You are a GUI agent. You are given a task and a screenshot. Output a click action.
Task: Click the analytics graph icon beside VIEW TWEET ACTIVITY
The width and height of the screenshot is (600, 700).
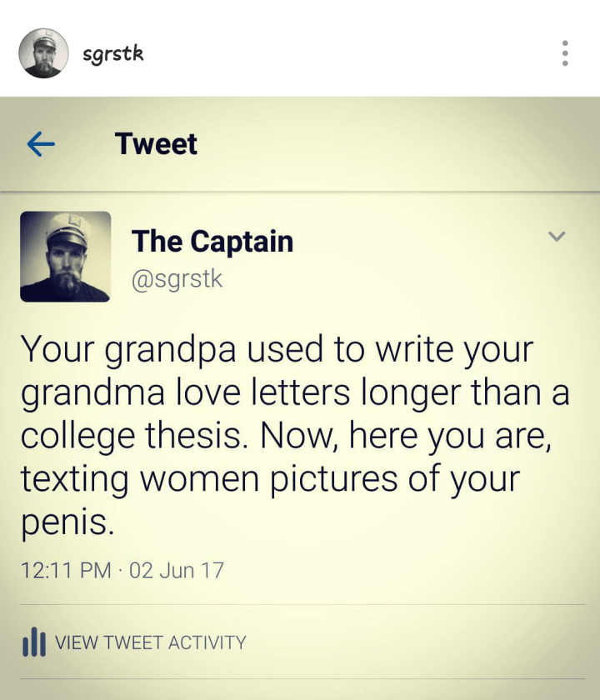34,642
